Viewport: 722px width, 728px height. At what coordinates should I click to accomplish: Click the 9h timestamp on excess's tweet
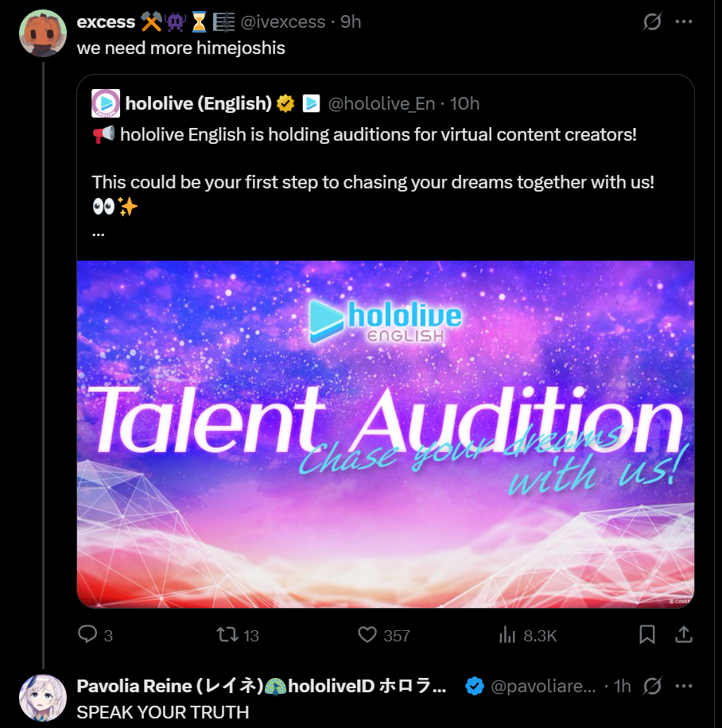coord(351,22)
